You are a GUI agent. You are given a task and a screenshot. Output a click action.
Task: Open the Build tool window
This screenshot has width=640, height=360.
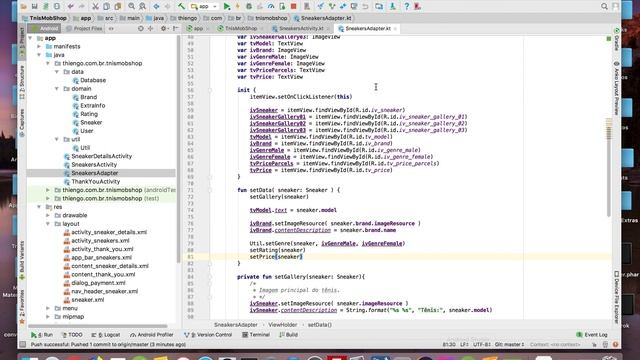click(x=289, y=335)
